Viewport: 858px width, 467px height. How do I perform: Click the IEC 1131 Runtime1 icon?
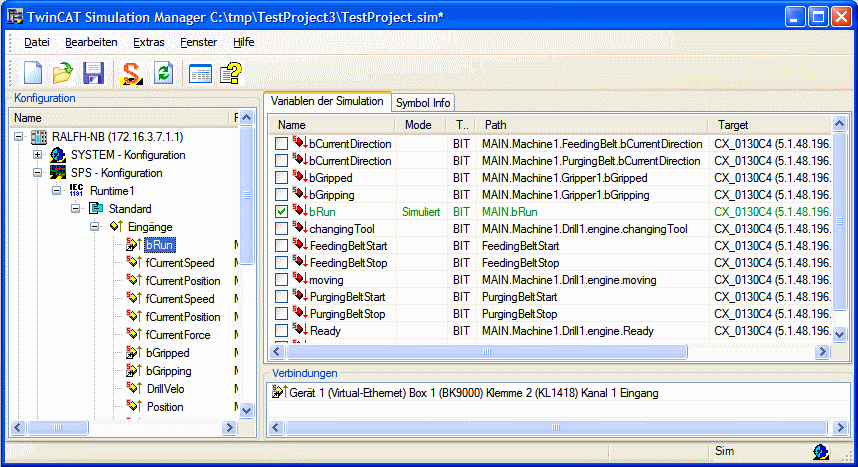[x=76, y=191]
